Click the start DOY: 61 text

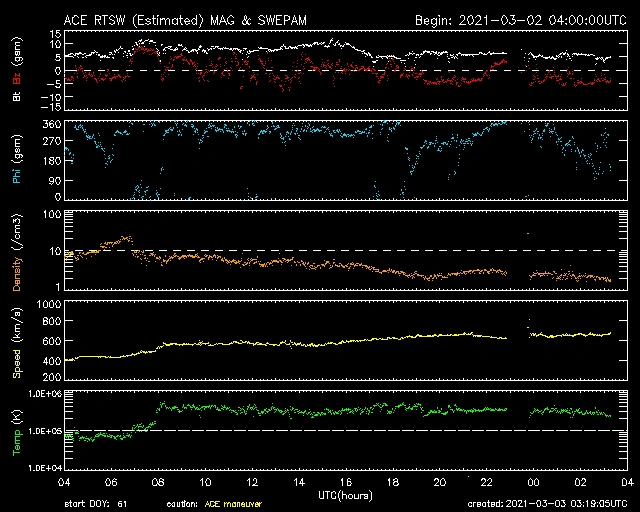[96, 503]
